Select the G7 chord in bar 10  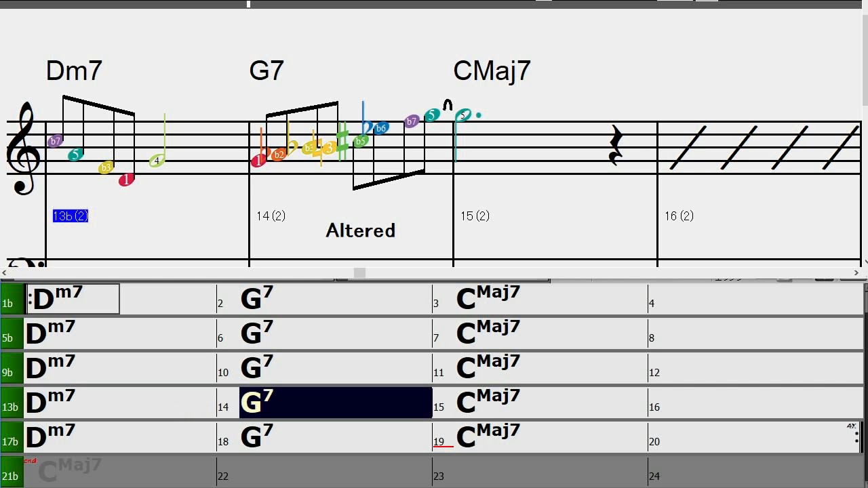click(x=257, y=367)
